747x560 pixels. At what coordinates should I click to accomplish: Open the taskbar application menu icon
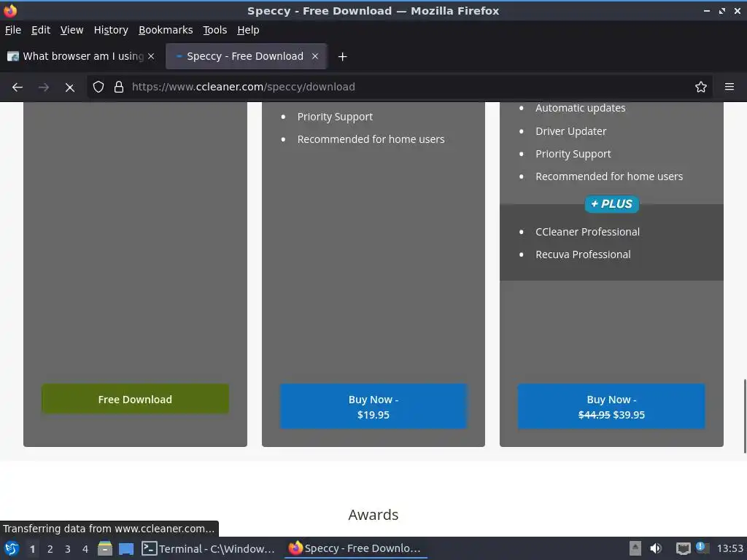pos(12,548)
